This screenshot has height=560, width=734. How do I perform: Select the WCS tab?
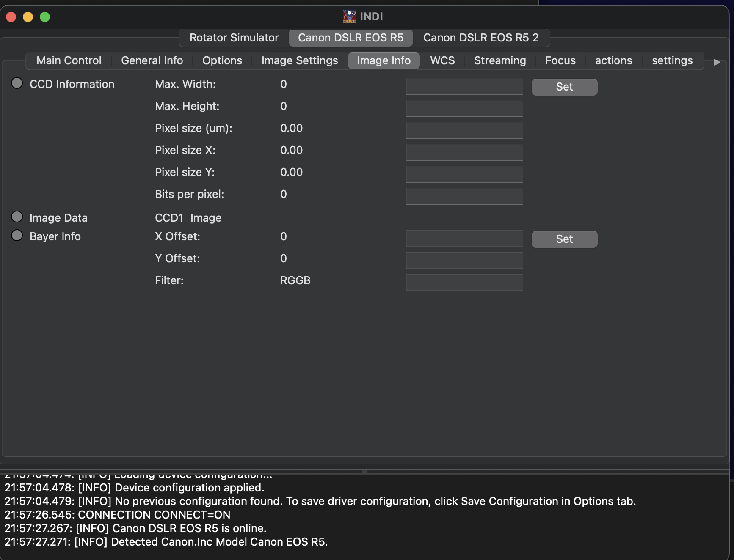tap(442, 61)
